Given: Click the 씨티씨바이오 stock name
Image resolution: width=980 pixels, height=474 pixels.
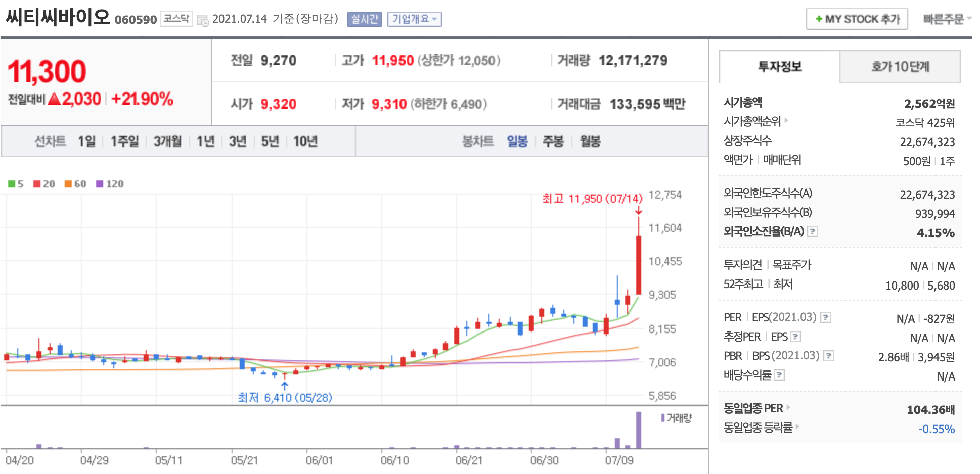Looking at the screenshot, I should [x=58, y=17].
